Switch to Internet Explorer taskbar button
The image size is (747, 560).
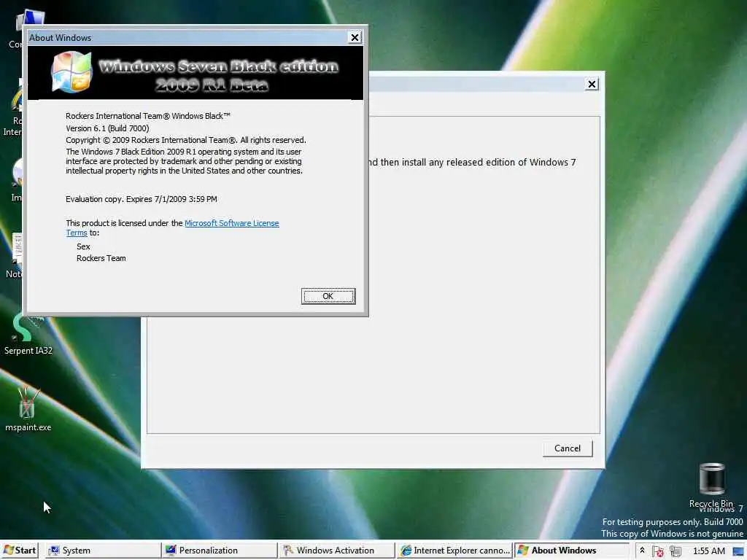(454, 551)
